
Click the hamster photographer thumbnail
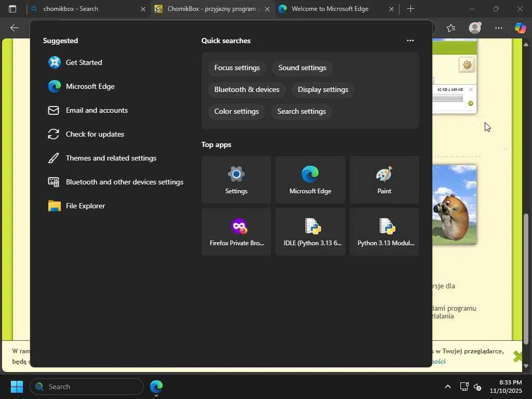pyautogui.click(x=454, y=205)
